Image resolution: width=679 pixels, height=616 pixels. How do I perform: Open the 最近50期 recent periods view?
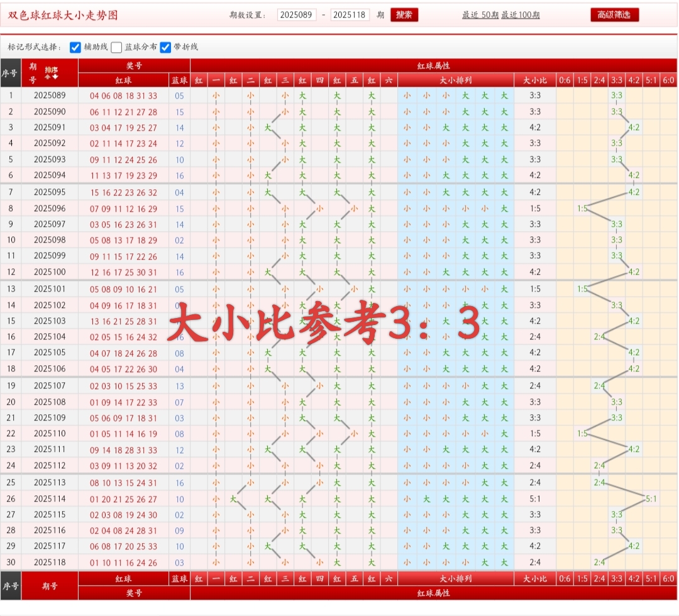click(x=480, y=15)
